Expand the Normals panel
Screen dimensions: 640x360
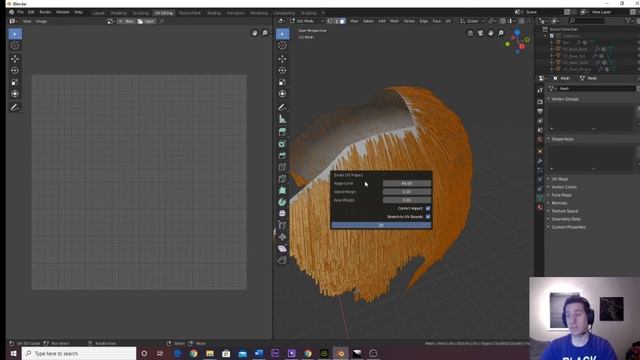coord(559,203)
